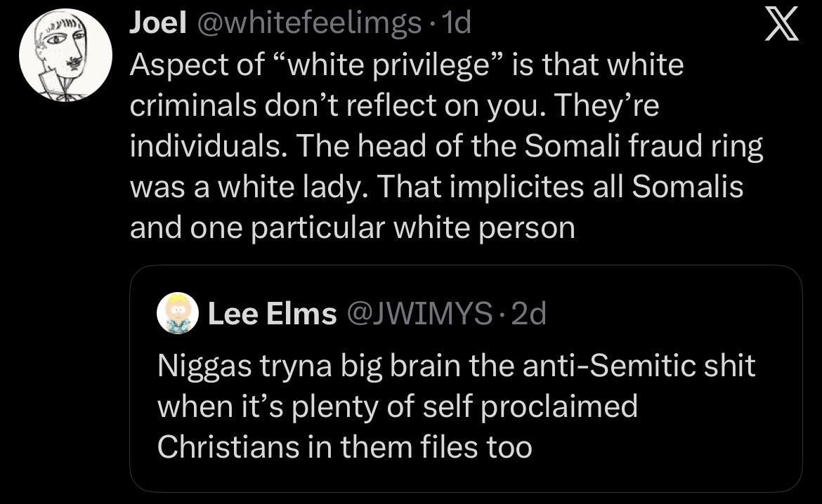
Task: Open the @JWIMYS handle
Action: (x=421, y=314)
